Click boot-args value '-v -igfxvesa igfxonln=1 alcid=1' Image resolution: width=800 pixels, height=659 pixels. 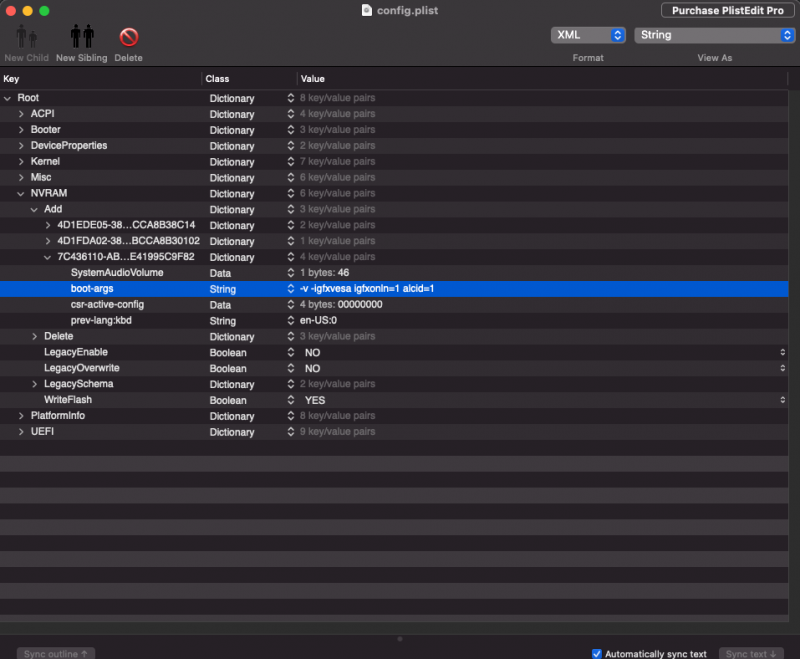[x=367, y=289]
